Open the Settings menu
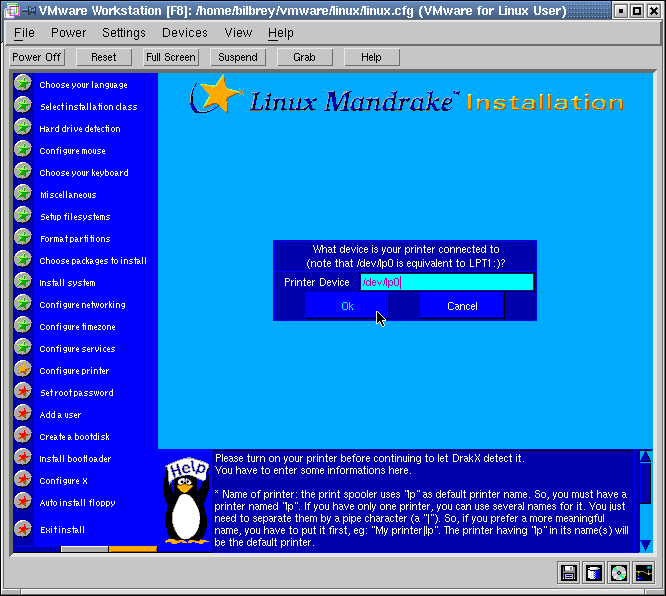Screen dimensions: 666x596 [x=124, y=33]
